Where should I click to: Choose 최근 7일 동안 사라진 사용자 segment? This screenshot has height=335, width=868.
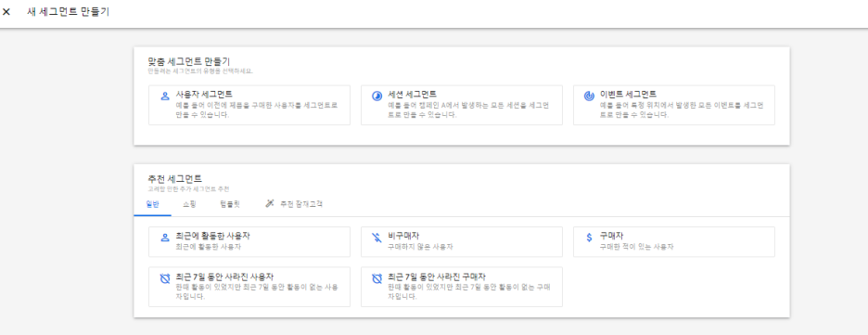(249, 287)
